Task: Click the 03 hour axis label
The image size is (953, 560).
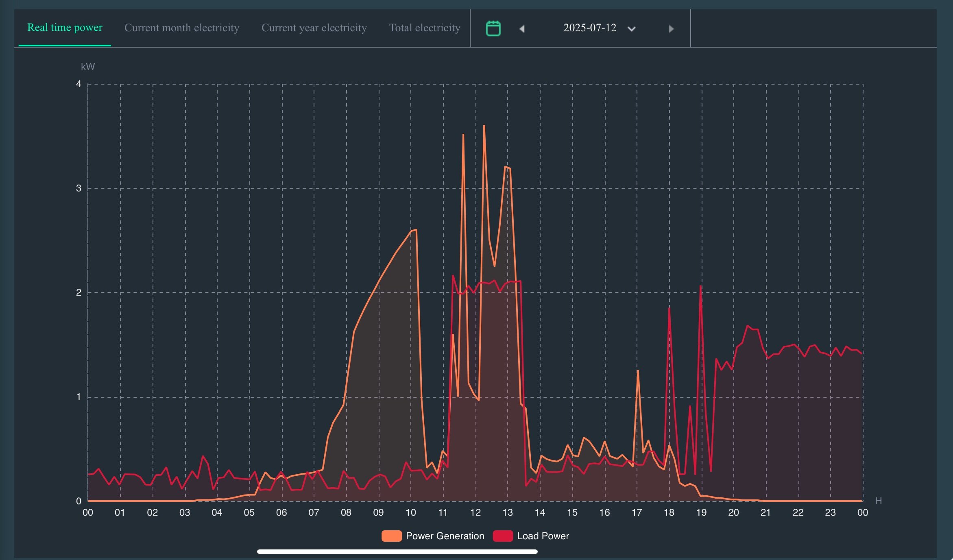Action: click(185, 512)
